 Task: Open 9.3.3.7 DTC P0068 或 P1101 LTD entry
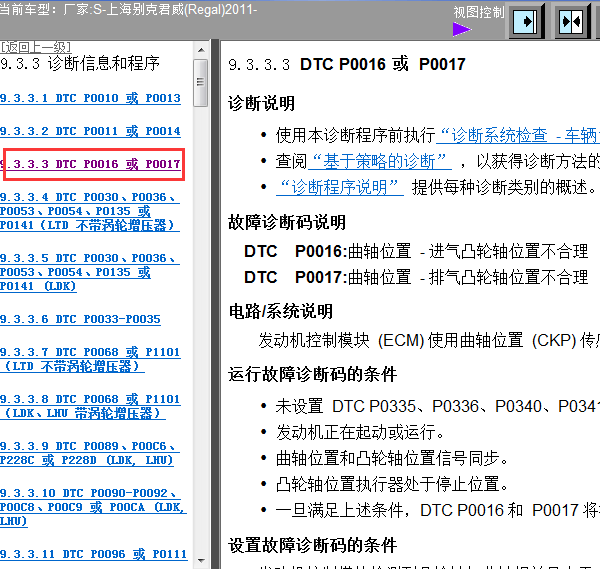click(x=90, y=359)
